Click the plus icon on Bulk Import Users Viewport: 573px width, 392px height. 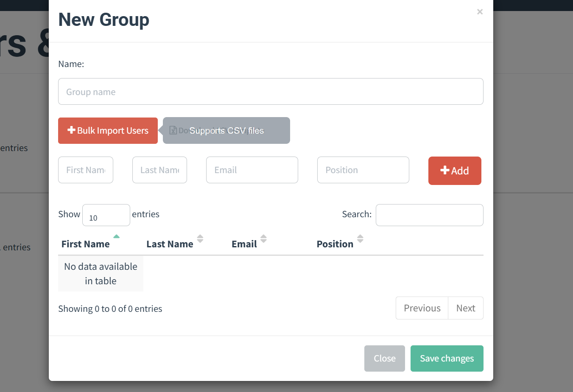click(x=71, y=130)
